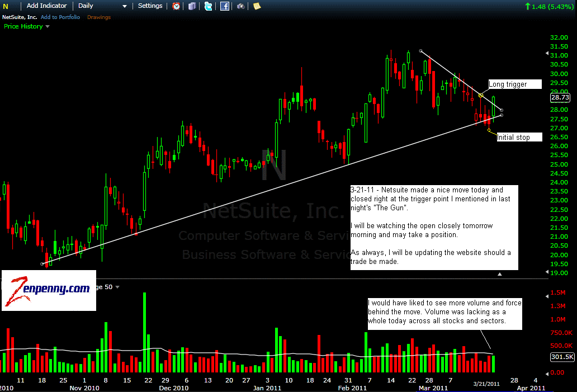Click the 20.00 price axis label
Screen dimensions: 577x392
[559, 254]
